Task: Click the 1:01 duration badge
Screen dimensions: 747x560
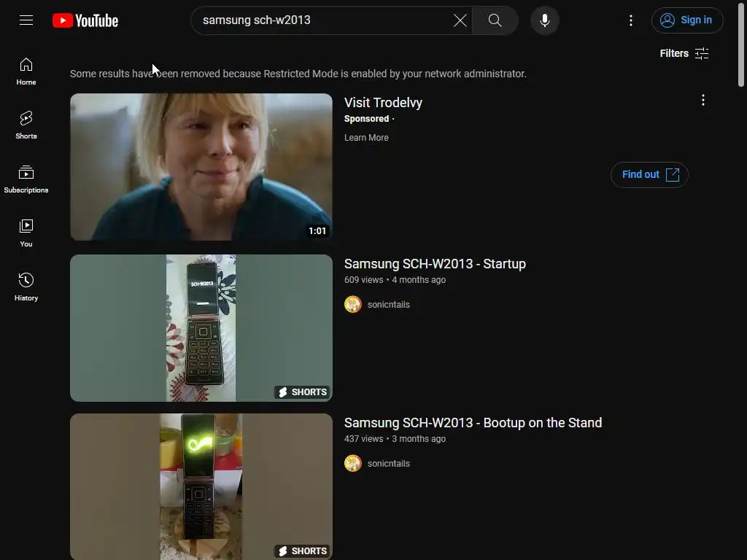Action: 317,231
